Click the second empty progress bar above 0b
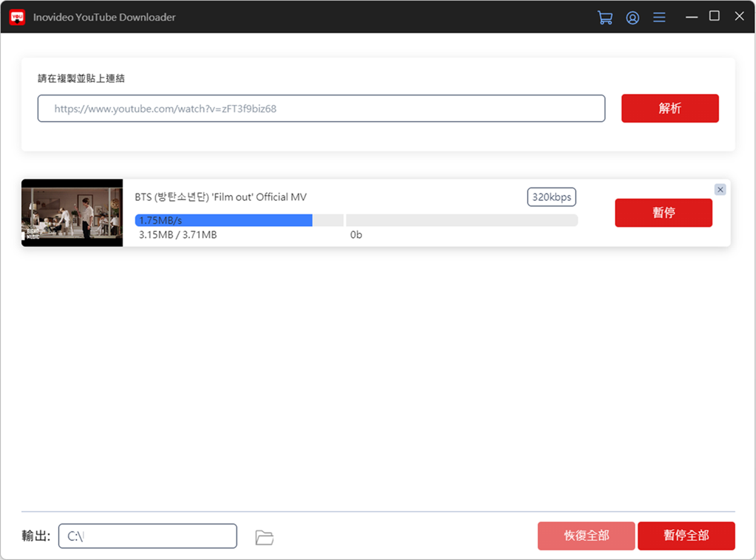This screenshot has width=756, height=560. pyautogui.click(x=462, y=220)
